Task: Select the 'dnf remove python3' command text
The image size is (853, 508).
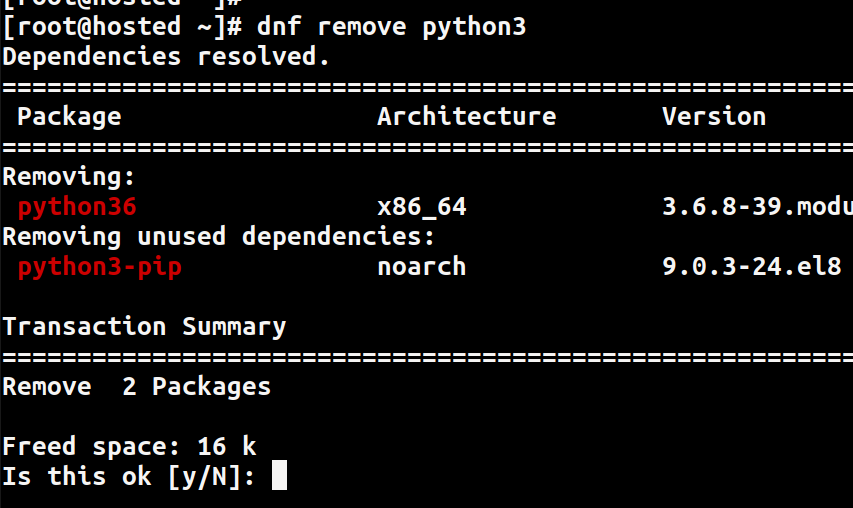Action: pos(392,27)
